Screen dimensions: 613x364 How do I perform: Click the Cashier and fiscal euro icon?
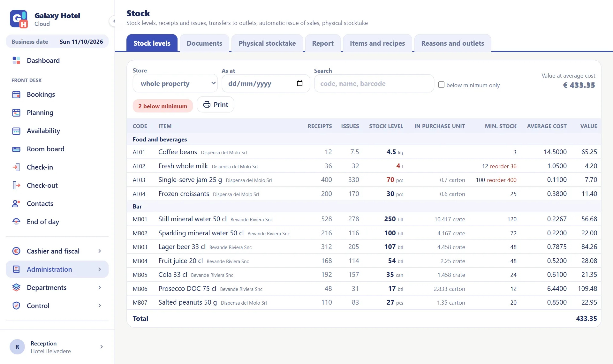pyautogui.click(x=16, y=251)
